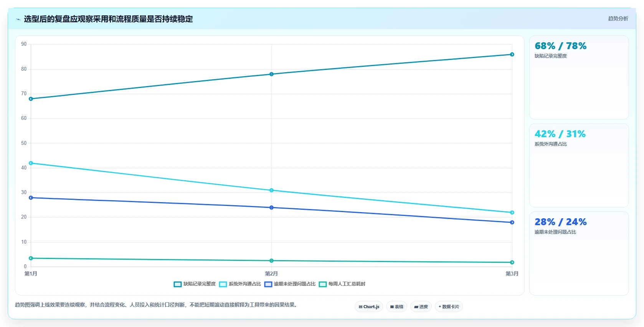644x327 pixels.
Task: Click the footnote text starting 趋势图强调上线效果
Action: (x=157, y=305)
